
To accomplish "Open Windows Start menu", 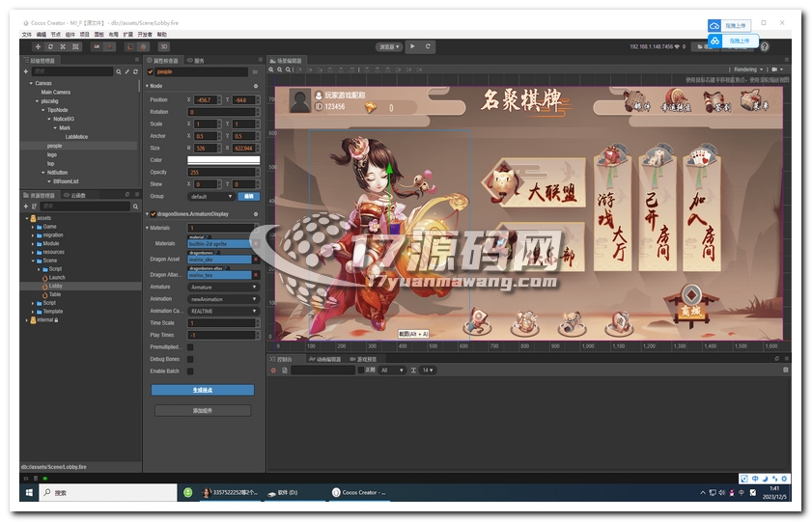I will tap(29, 492).
